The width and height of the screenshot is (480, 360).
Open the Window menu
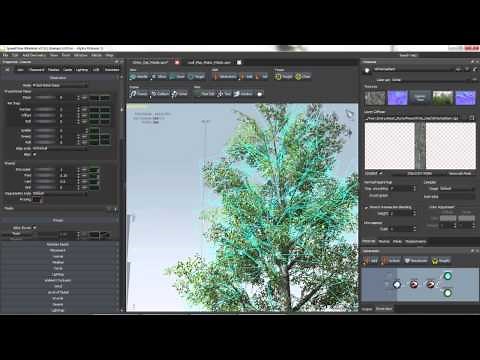(80, 55)
